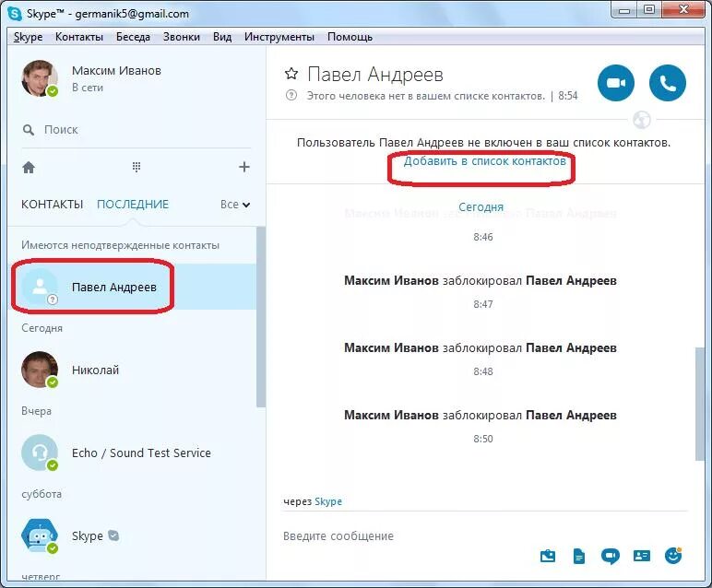Open the Помощь menu

pyautogui.click(x=350, y=37)
